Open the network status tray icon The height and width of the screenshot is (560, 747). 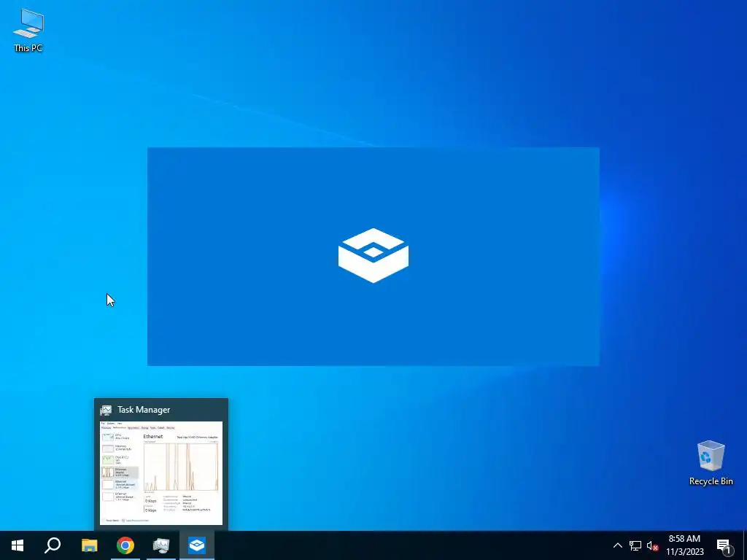(x=635, y=545)
